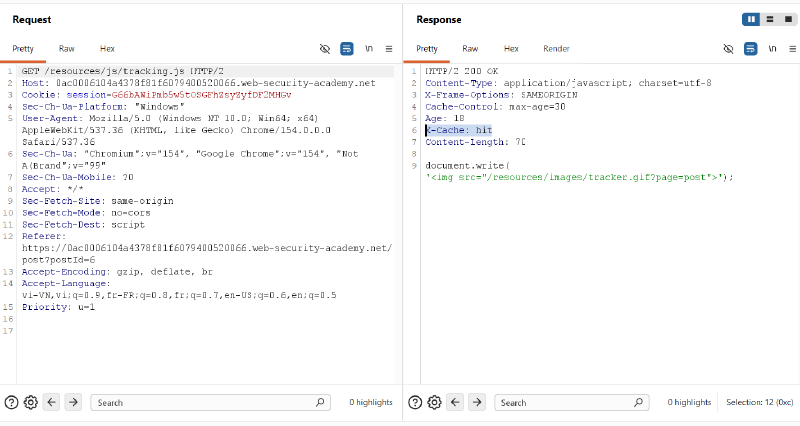Open the Response pane options hamburger menu
The height and width of the screenshot is (426, 800).
pyautogui.click(x=792, y=49)
